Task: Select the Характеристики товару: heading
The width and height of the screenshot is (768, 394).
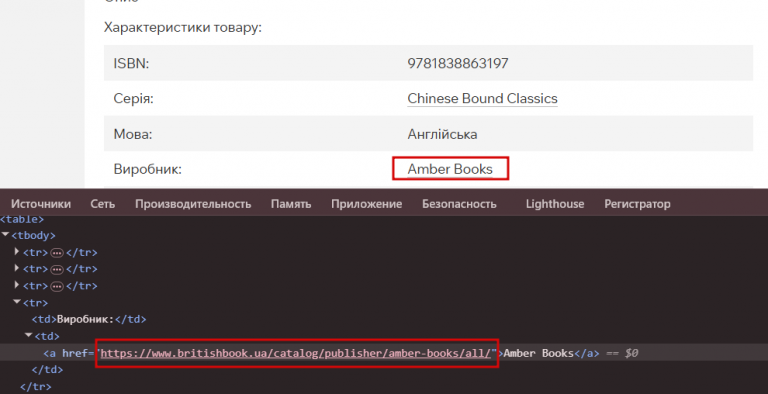Action: (183, 27)
